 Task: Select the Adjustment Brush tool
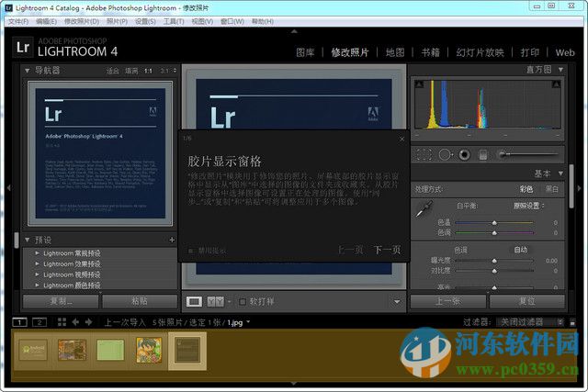click(x=528, y=154)
